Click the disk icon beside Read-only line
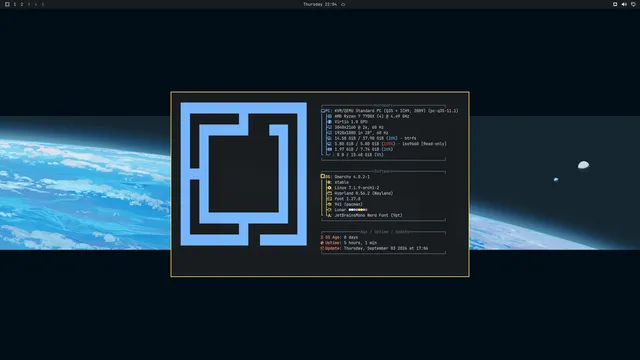 329,144
